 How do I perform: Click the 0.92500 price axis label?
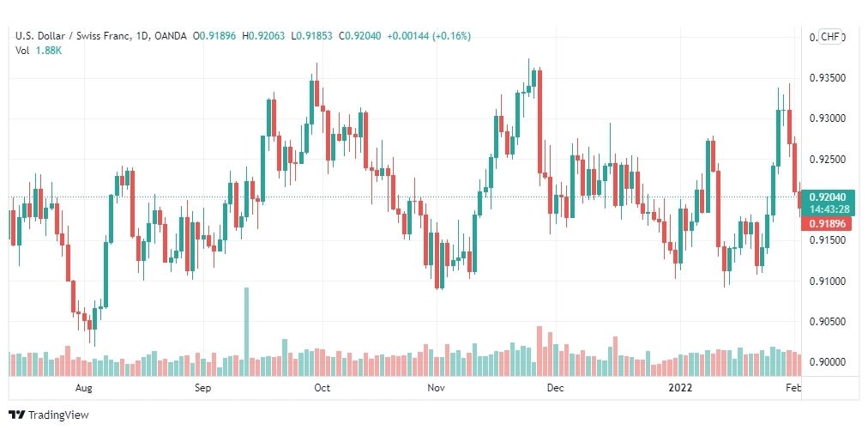coord(827,159)
